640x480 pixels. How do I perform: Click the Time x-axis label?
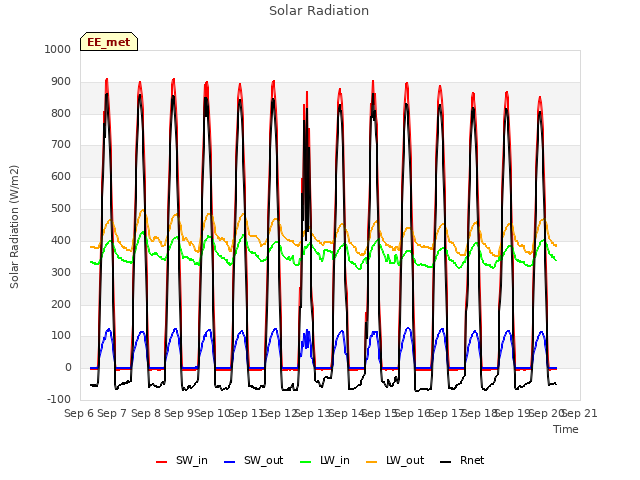coord(566,429)
